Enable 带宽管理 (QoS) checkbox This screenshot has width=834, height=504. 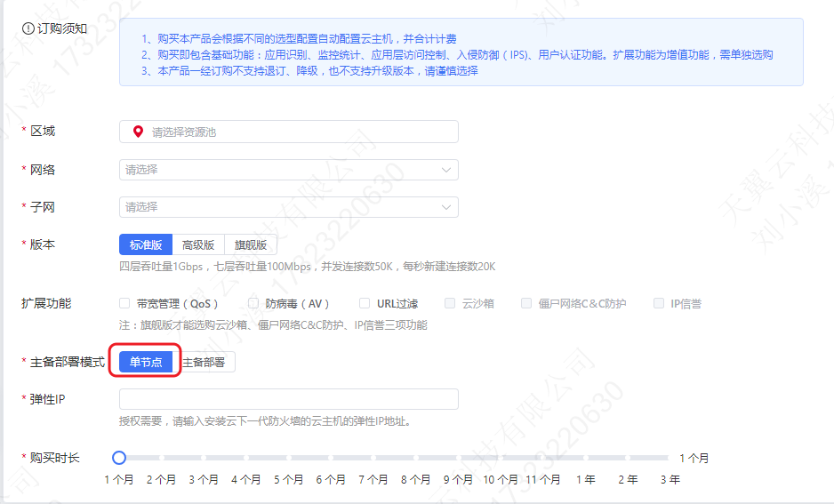point(124,303)
